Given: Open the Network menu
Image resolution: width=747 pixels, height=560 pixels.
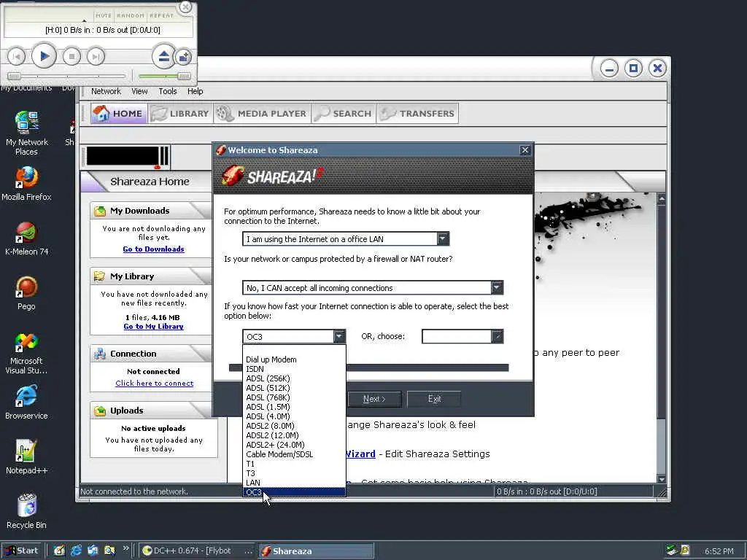Looking at the screenshot, I should [106, 91].
